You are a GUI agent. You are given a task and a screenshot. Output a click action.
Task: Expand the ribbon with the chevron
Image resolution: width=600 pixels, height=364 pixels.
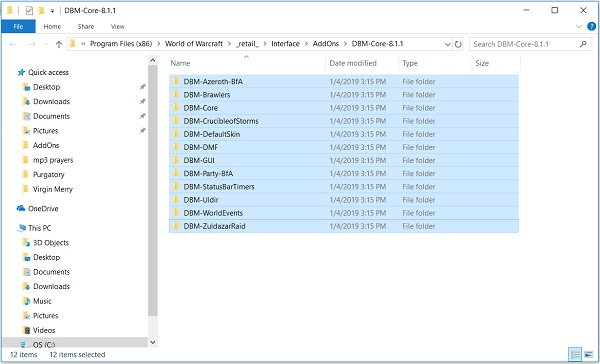[x=579, y=26]
